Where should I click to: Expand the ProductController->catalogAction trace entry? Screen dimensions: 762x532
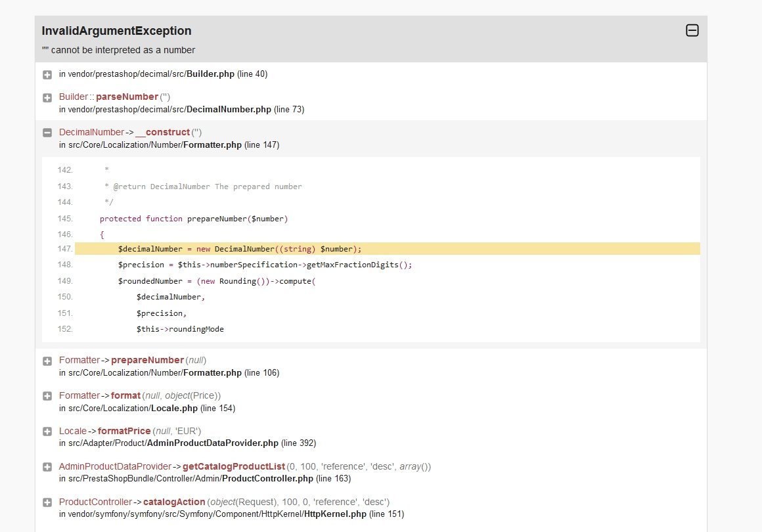point(47,502)
